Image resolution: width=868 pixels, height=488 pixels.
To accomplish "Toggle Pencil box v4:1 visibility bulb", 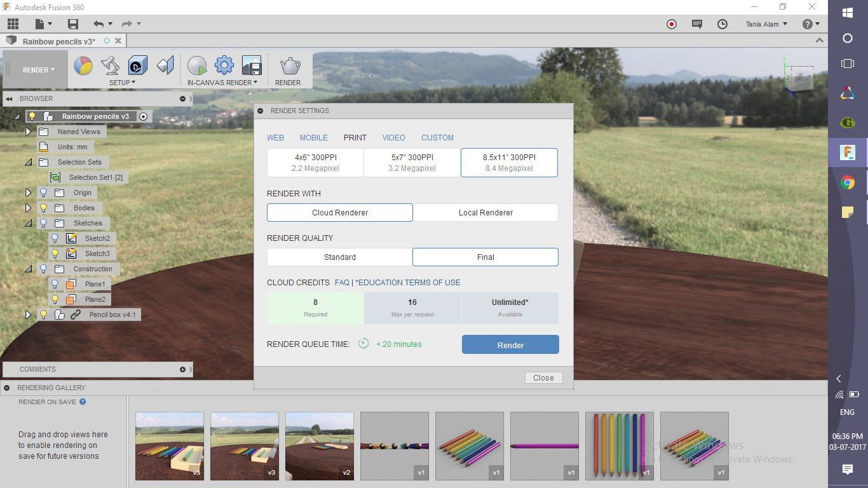I will click(44, 315).
